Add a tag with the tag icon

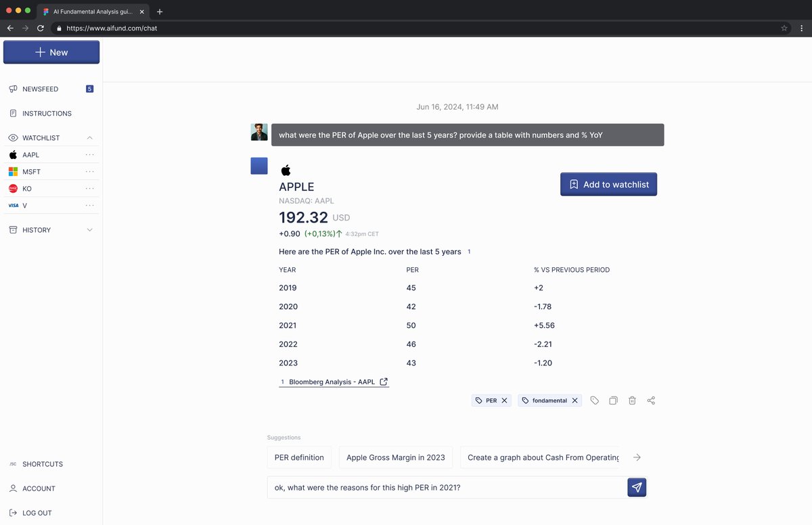pyautogui.click(x=594, y=401)
